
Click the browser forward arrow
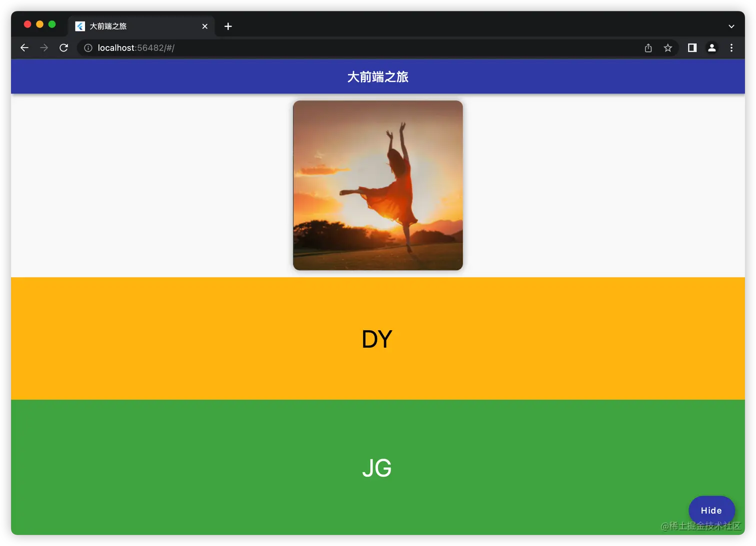pyautogui.click(x=44, y=48)
